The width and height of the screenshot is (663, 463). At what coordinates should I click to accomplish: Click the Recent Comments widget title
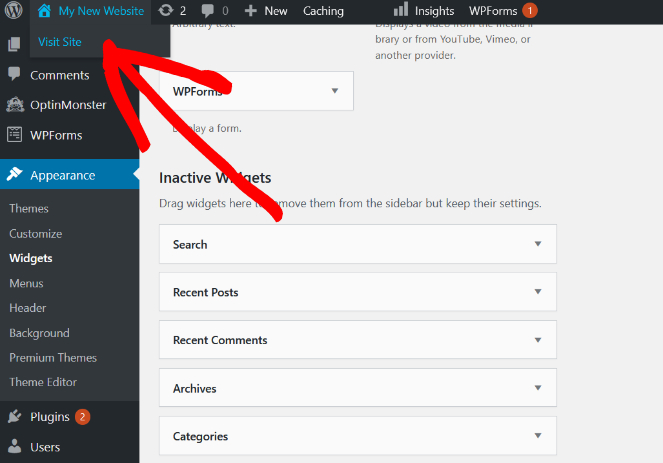point(220,340)
